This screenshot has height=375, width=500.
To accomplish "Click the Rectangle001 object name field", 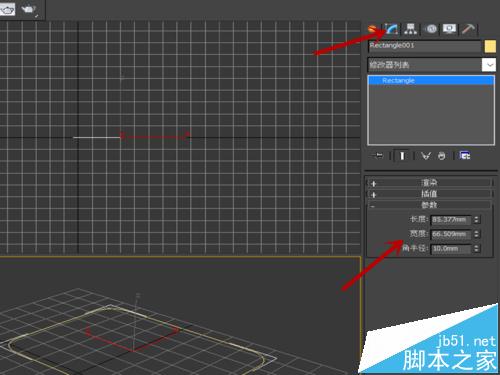I will pos(425,46).
